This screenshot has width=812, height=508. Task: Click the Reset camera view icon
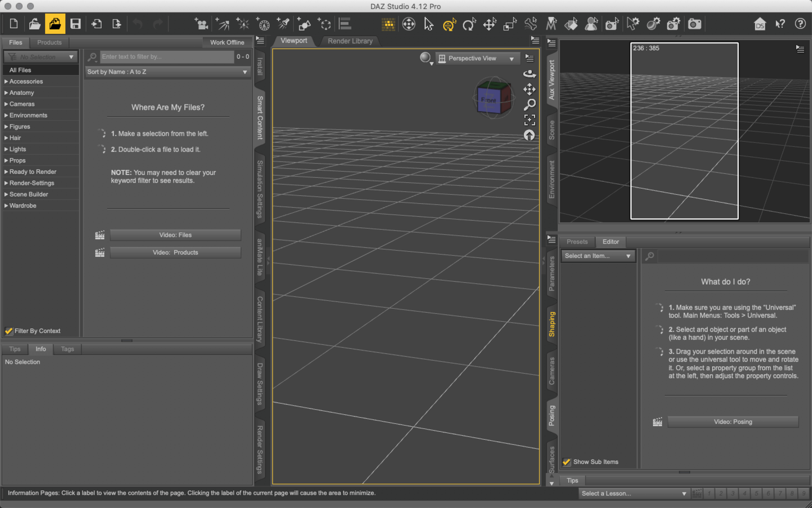(529, 135)
